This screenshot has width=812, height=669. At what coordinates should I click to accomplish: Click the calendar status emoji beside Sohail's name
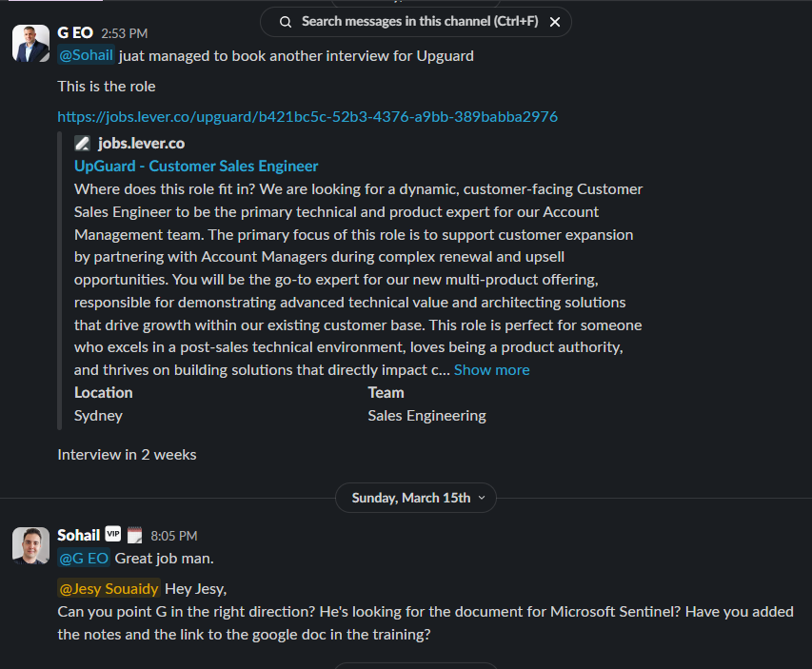pos(134,535)
